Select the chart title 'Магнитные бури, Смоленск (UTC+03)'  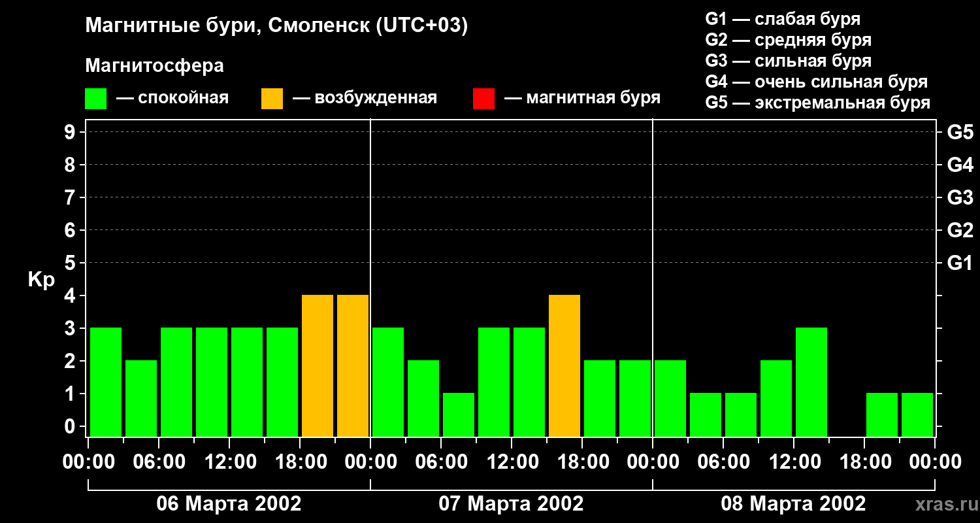277,26
